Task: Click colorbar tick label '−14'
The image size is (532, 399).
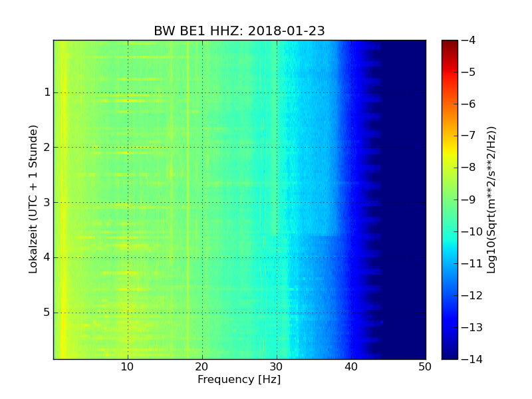Action: [x=472, y=359]
